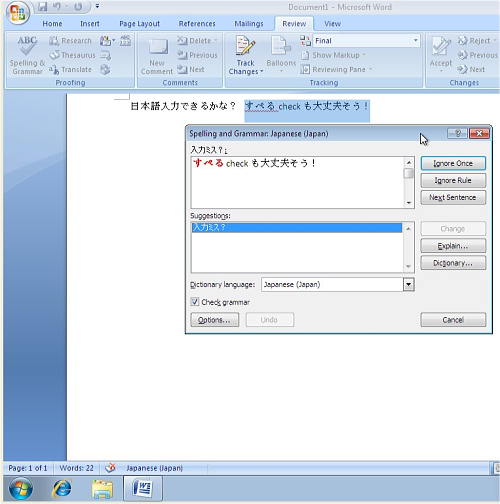Click the Balloons icon in Tracking
Screen dimensions: 500x504
pyautogui.click(x=280, y=46)
